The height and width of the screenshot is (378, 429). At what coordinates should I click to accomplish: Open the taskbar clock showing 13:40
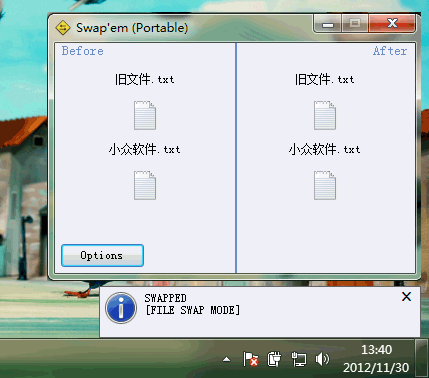coord(376,359)
